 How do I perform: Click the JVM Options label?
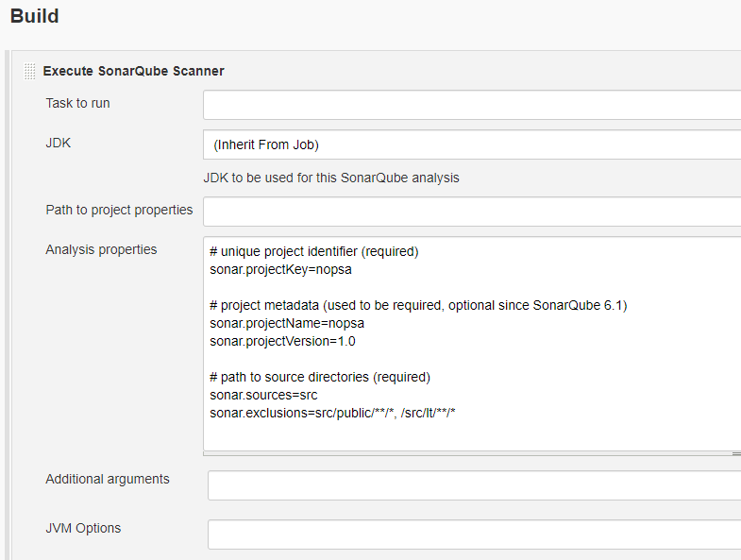coord(83,528)
